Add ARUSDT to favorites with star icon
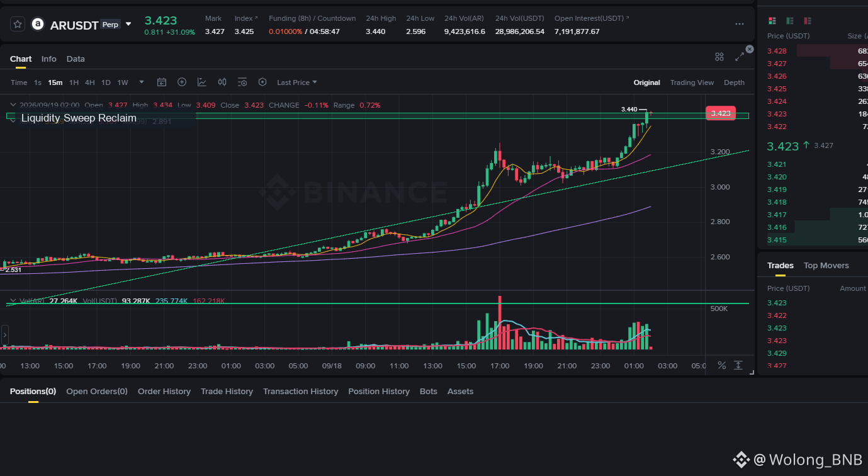Image resolution: width=868 pixels, height=476 pixels. (x=18, y=24)
